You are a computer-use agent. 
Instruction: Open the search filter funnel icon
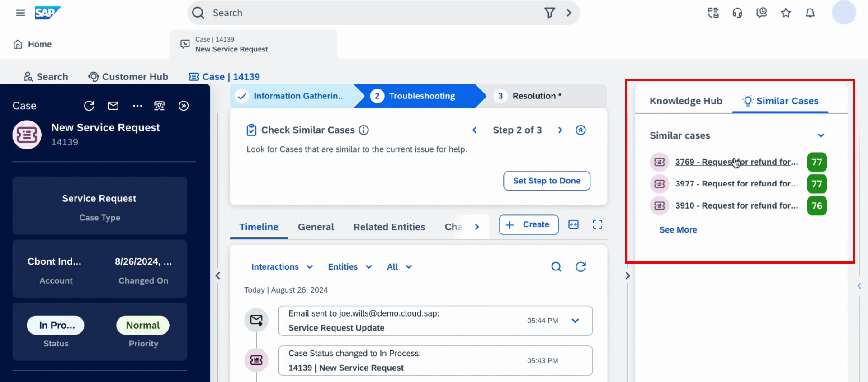[x=549, y=13]
